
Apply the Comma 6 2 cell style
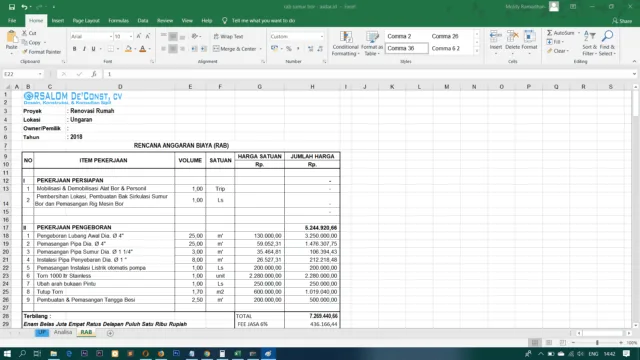451,48
